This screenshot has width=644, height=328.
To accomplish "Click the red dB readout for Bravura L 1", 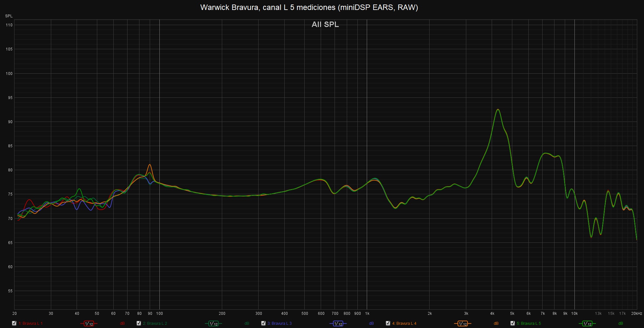I will click(x=122, y=323).
